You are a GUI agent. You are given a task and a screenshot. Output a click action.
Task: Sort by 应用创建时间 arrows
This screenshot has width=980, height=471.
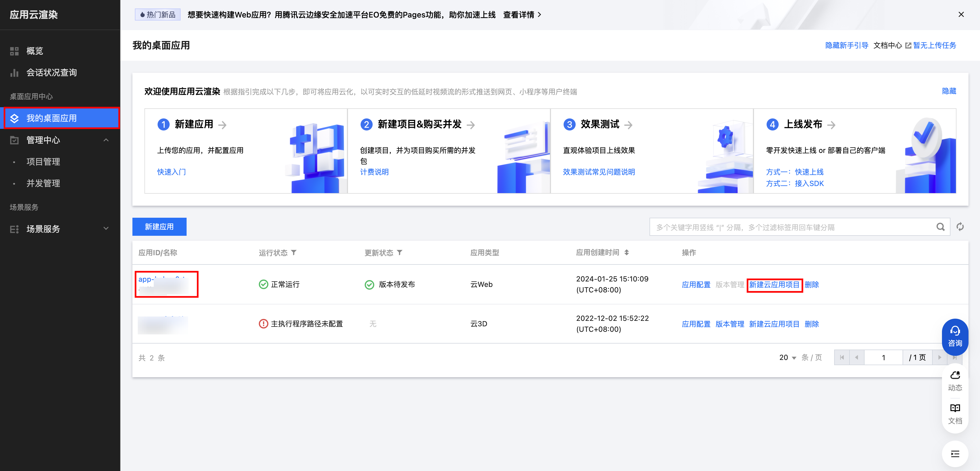[x=627, y=253]
